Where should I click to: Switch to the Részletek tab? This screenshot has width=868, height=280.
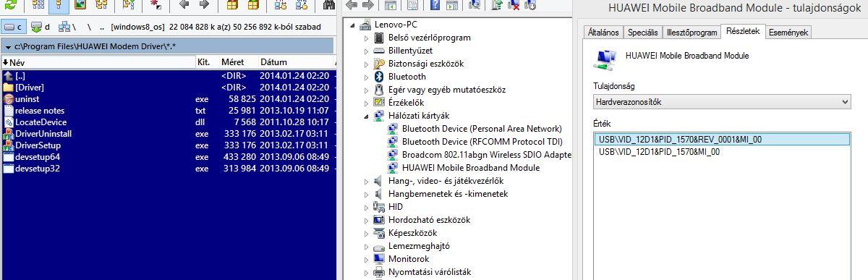pyautogui.click(x=743, y=31)
